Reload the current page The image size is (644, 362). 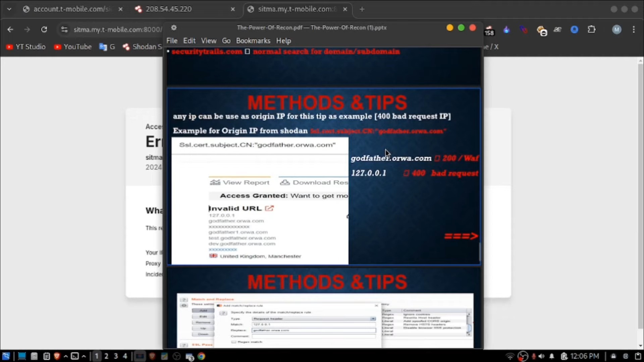[44, 29]
